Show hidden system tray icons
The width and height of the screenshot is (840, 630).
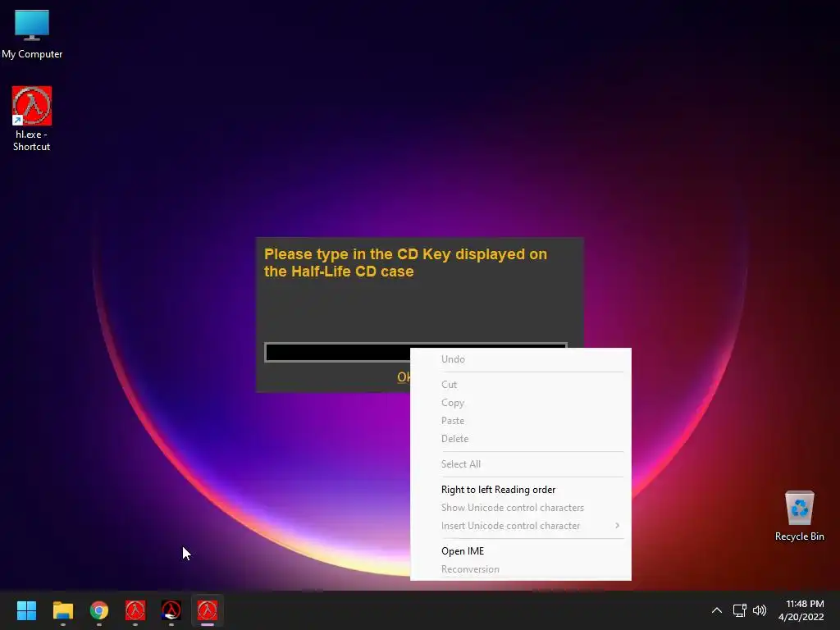716,610
